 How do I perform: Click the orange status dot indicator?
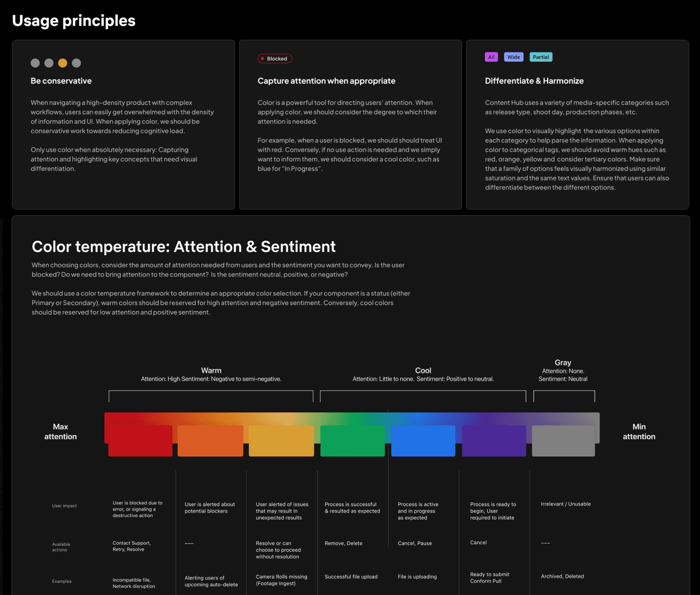(62, 63)
